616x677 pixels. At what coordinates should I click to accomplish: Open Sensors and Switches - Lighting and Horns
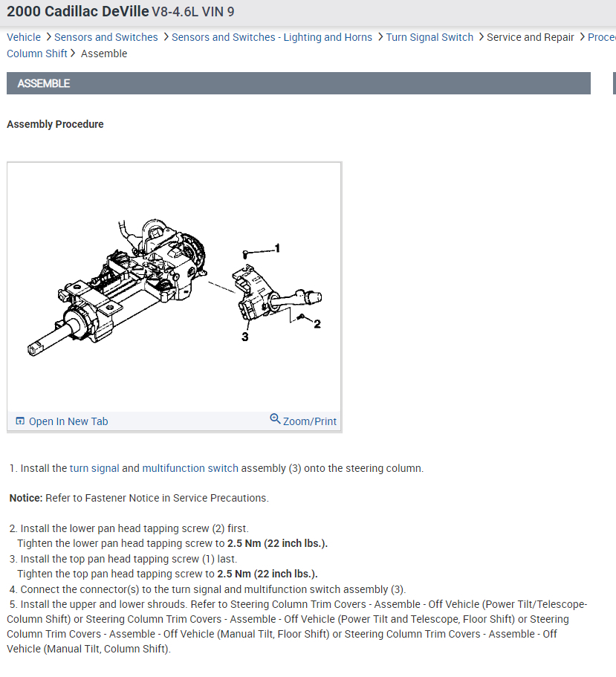pyautogui.click(x=272, y=38)
